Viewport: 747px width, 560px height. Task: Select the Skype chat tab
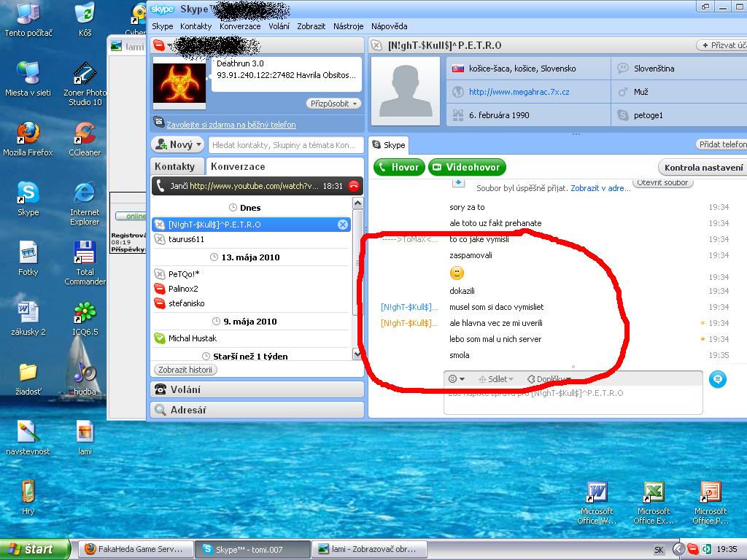(x=389, y=145)
